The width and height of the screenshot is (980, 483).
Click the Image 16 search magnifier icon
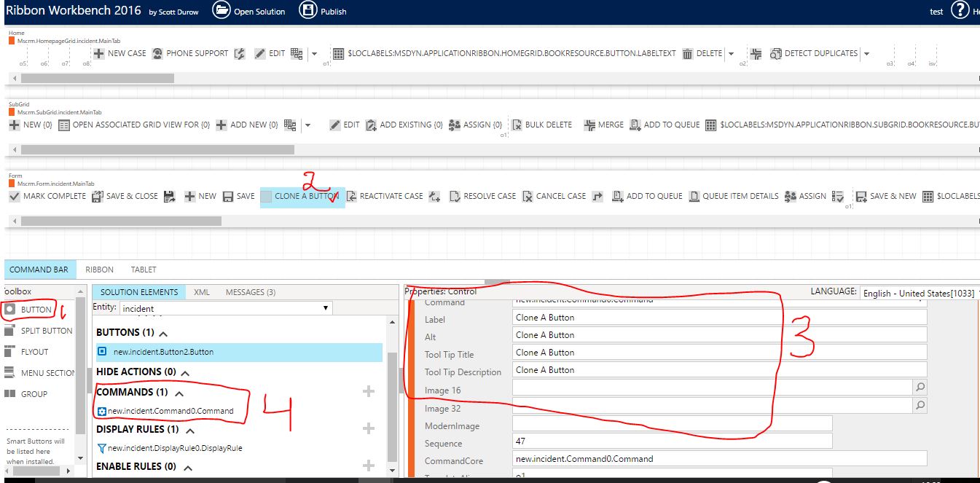click(x=920, y=388)
